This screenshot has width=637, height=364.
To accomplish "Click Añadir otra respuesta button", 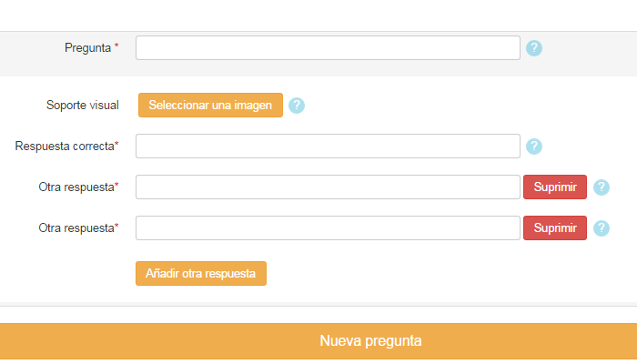I will (x=201, y=273).
